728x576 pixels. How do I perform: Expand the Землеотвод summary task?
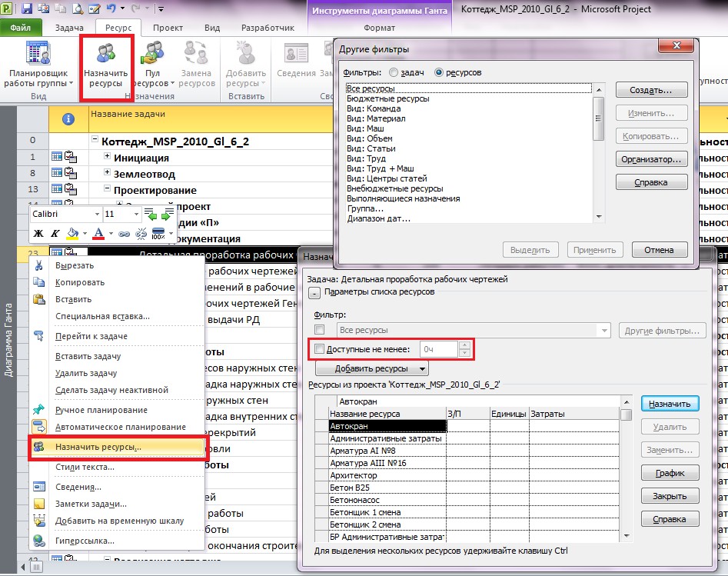pos(108,172)
